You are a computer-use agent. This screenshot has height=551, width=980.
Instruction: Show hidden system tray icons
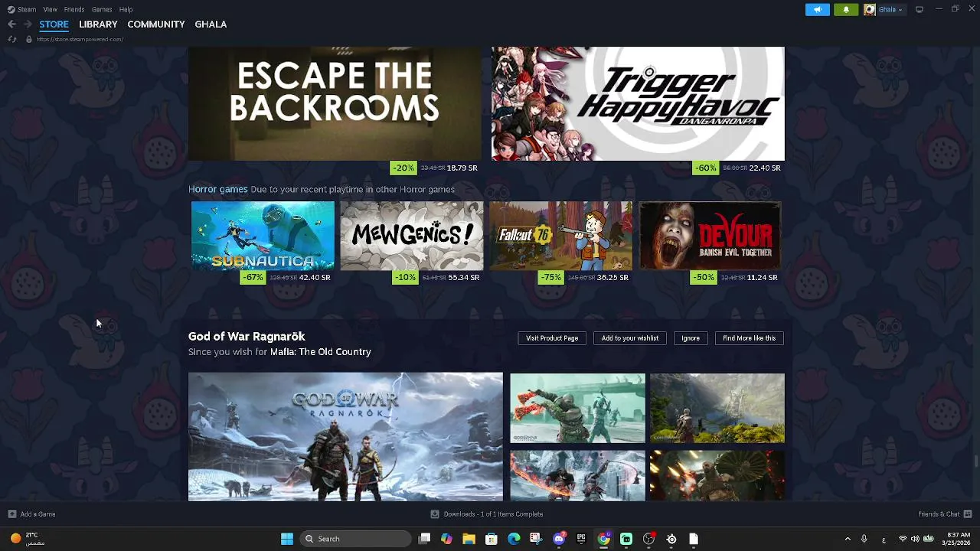(848, 539)
